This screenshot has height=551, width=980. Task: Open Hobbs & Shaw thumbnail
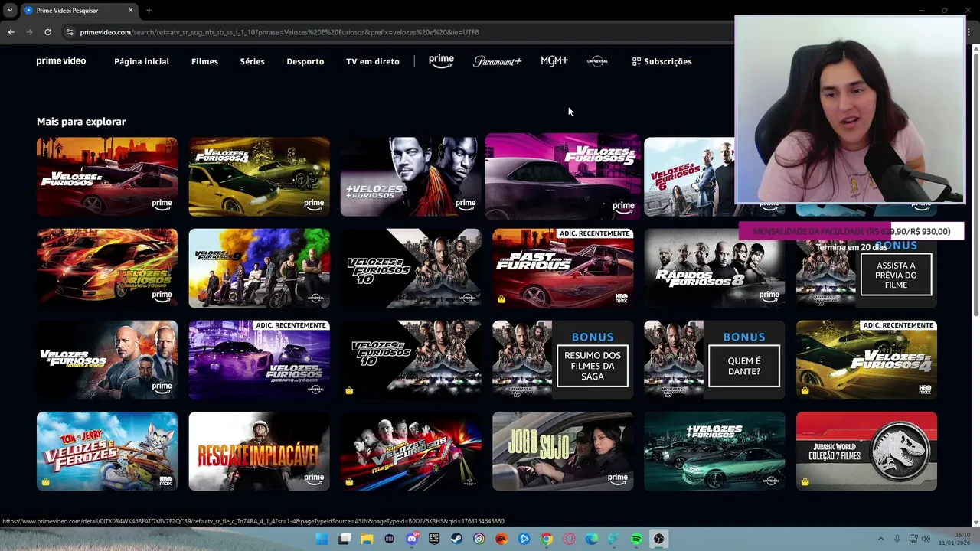tap(107, 360)
